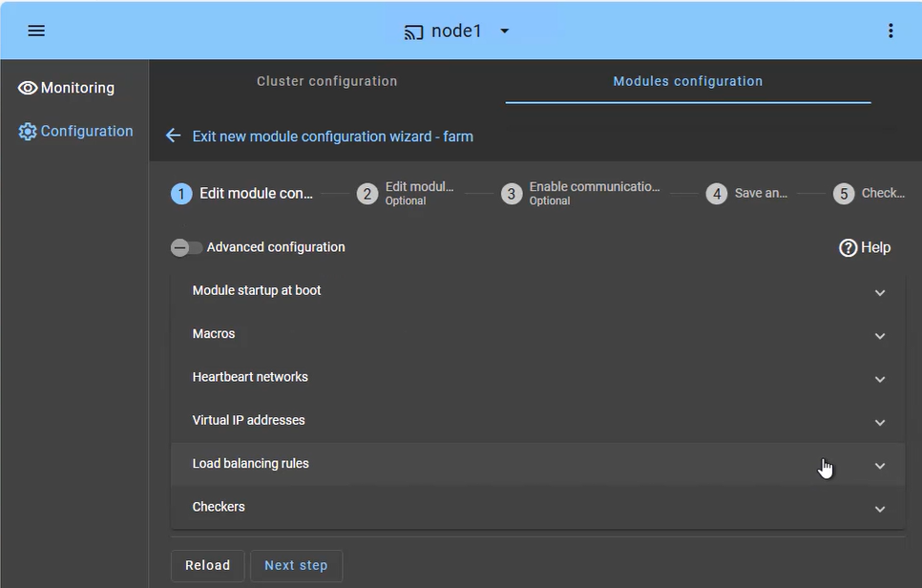Jump to wizard step 3 Enable communication
The image size is (922, 588).
(x=511, y=193)
